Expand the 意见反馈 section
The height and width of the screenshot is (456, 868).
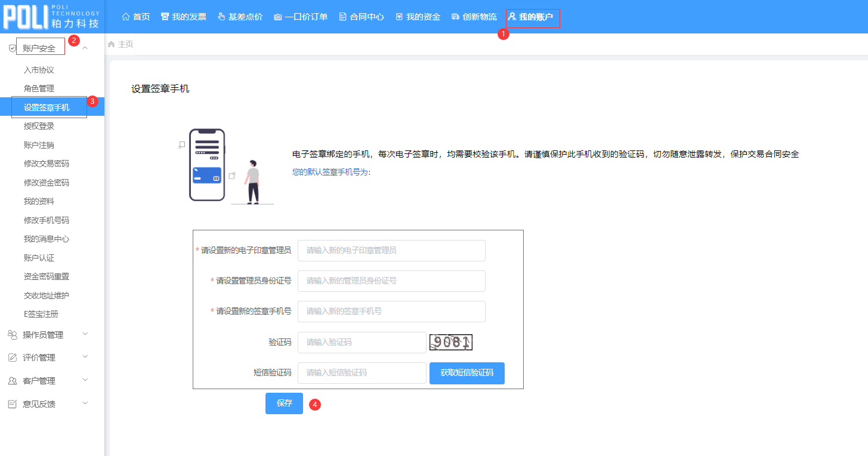point(85,403)
